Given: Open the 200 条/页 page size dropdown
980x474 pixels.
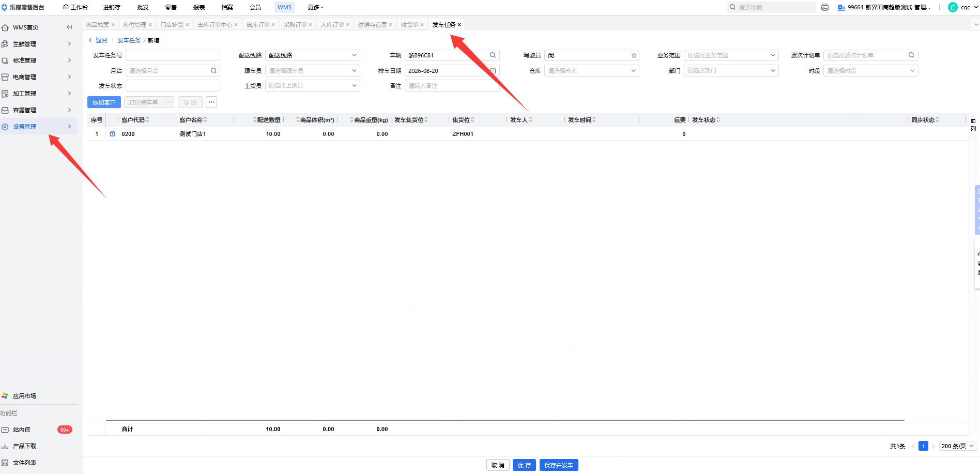Looking at the screenshot, I should (x=958, y=446).
